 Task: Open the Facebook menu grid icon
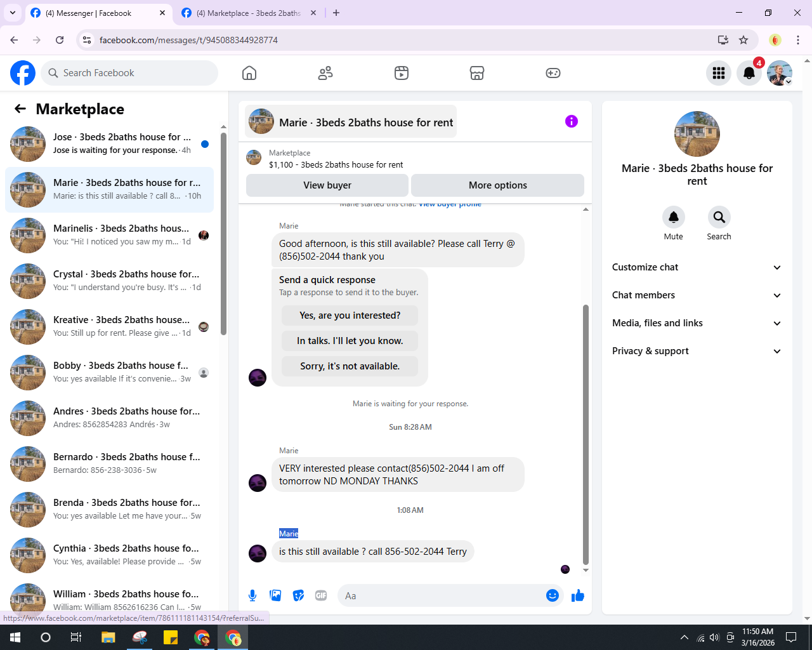tap(719, 73)
